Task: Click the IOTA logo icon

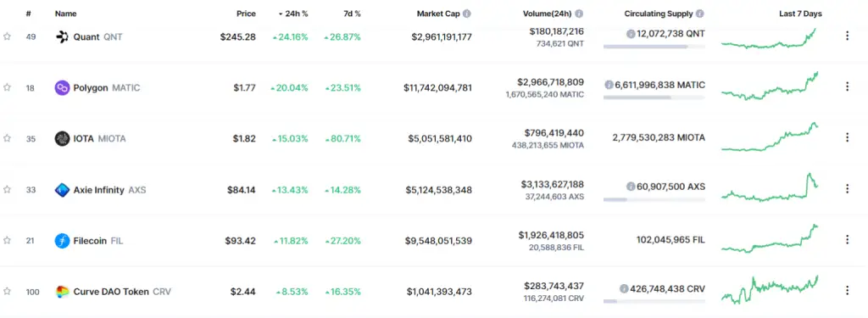Action: (x=62, y=138)
